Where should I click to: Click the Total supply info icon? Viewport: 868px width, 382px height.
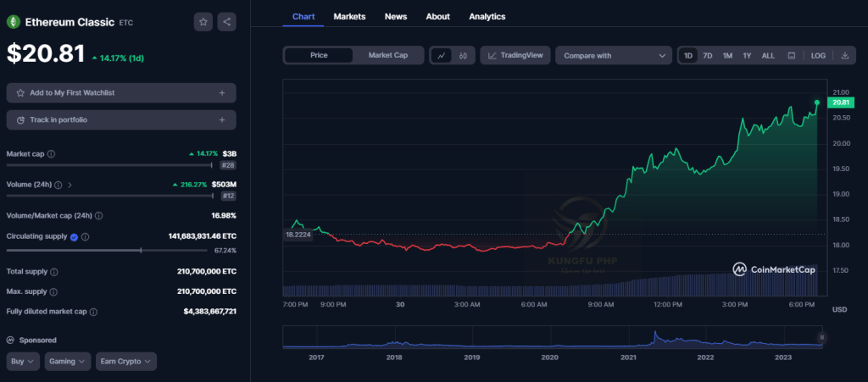(x=53, y=272)
